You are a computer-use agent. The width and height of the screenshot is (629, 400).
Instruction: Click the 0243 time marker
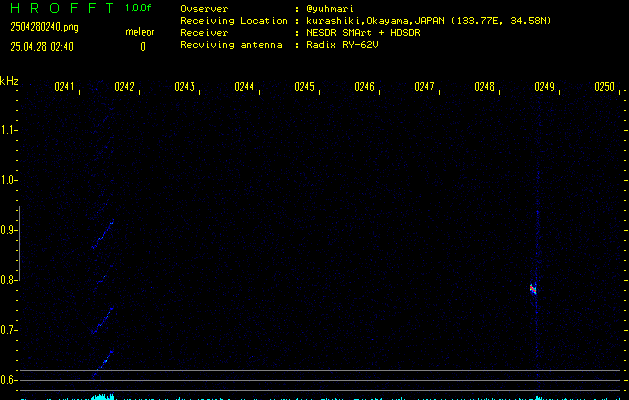pos(185,87)
